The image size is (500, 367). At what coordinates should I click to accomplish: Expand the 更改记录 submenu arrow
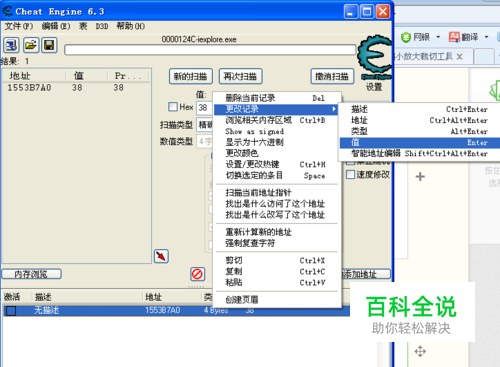pyautogui.click(x=334, y=109)
